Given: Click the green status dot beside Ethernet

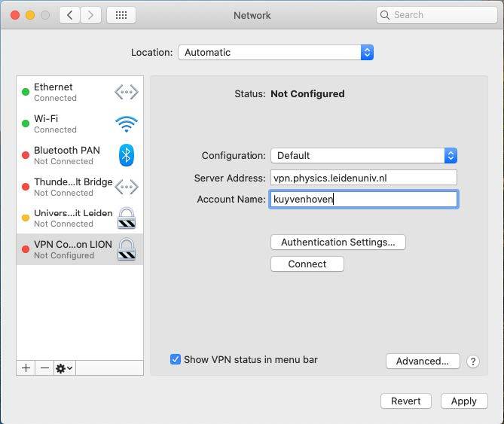Looking at the screenshot, I should [x=26, y=92].
